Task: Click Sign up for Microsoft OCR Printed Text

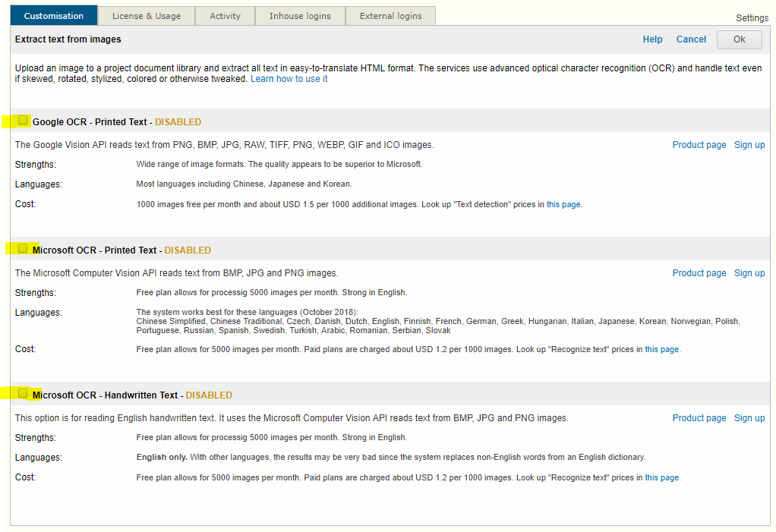Action: click(x=749, y=273)
